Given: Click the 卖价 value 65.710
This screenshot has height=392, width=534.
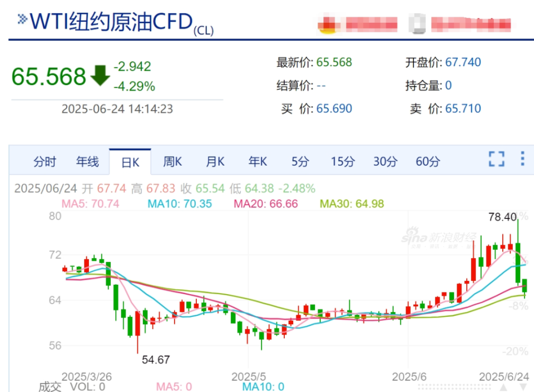Looking at the screenshot, I should (463, 108).
